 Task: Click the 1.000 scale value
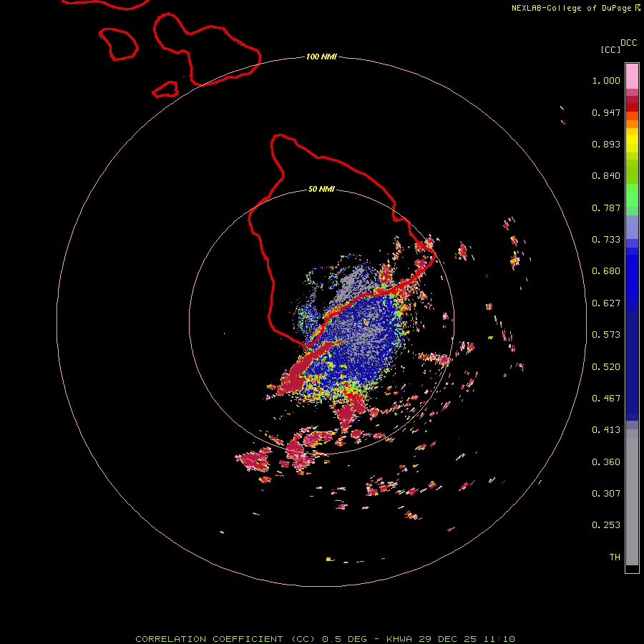pos(606,80)
